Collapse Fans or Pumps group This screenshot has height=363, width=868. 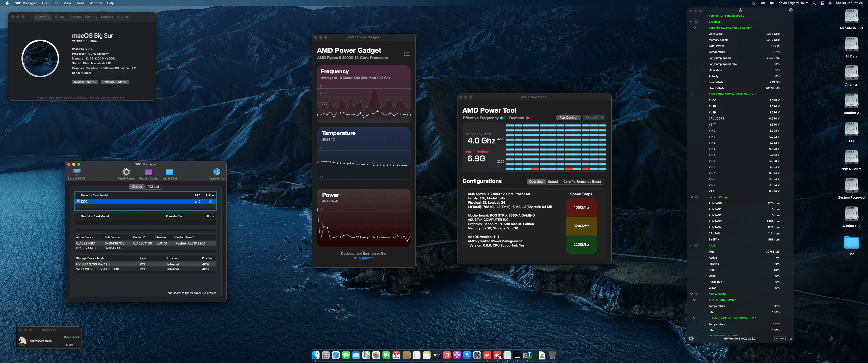coord(691,197)
